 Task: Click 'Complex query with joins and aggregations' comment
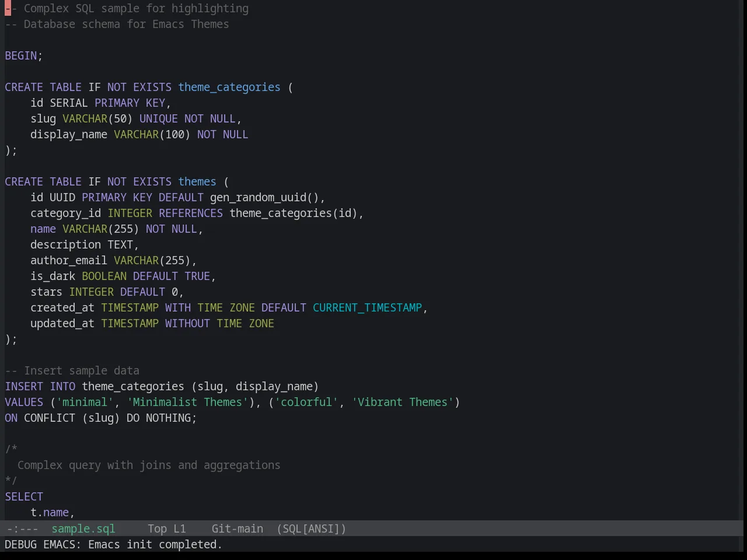click(149, 465)
